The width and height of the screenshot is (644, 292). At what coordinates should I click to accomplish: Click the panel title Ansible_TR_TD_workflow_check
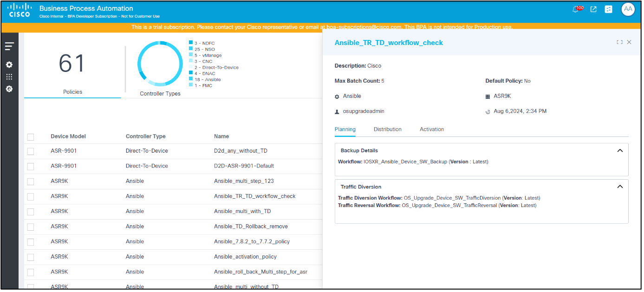click(x=389, y=43)
